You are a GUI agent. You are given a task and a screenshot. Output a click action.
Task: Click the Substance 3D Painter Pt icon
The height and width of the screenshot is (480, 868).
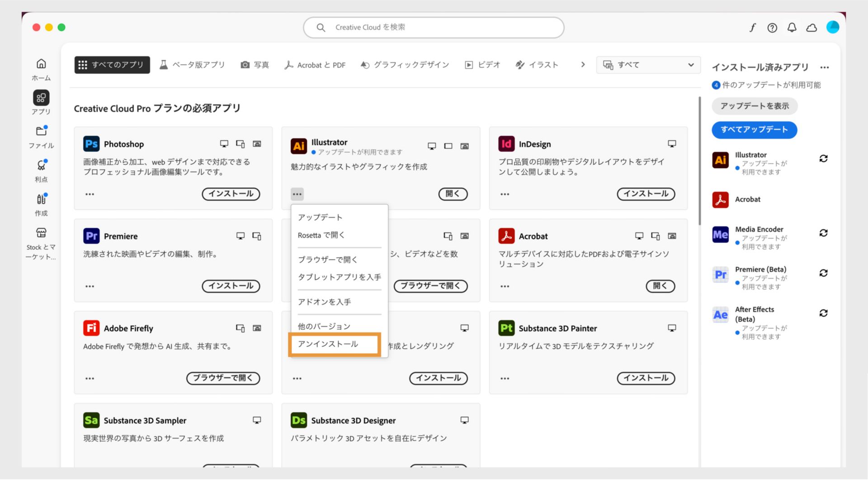506,328
